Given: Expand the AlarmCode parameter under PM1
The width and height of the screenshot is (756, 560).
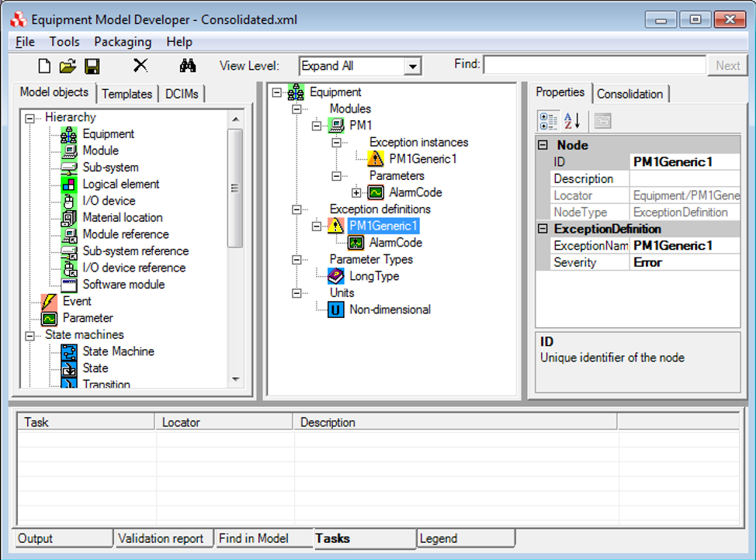Looking at the screenshot, I should tap(356, 192).
